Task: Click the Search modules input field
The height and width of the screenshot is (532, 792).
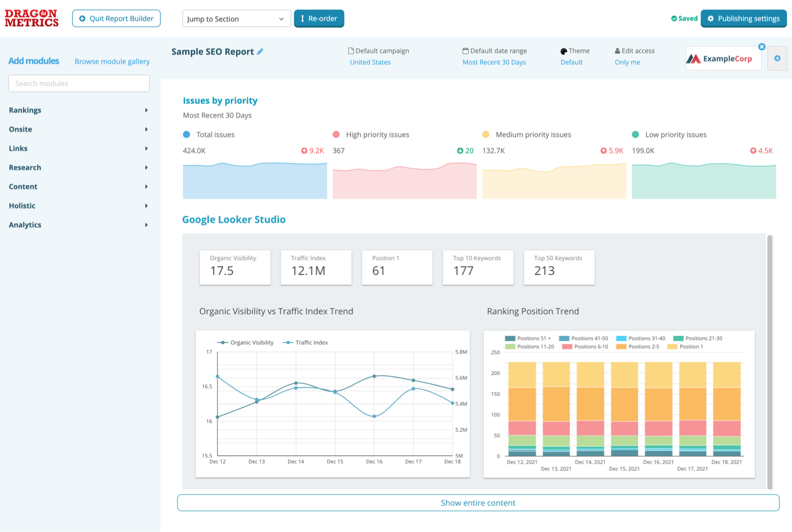Action: [78, 83]
